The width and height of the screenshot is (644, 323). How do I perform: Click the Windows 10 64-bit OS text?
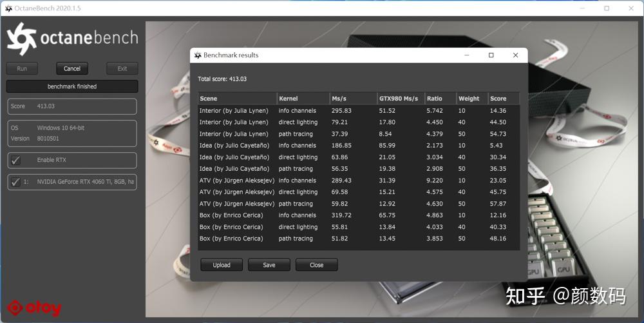click(x=61, y=128)
